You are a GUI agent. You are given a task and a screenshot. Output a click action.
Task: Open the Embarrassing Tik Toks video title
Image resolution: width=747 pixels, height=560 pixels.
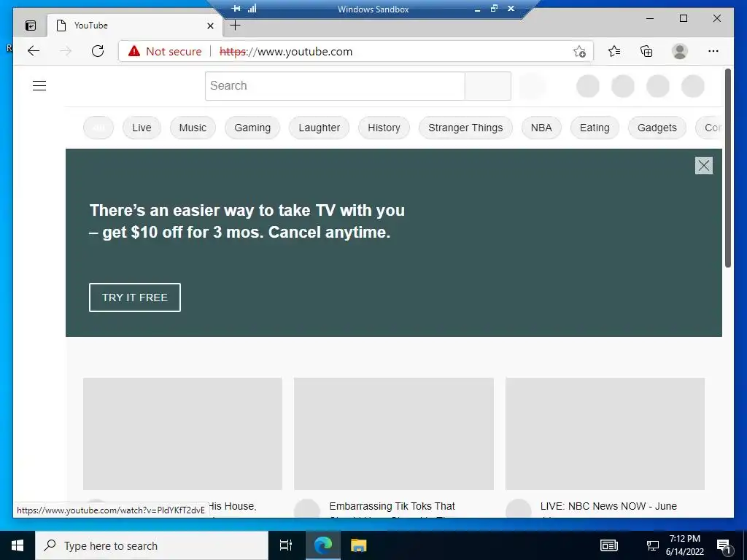(392, 506)
